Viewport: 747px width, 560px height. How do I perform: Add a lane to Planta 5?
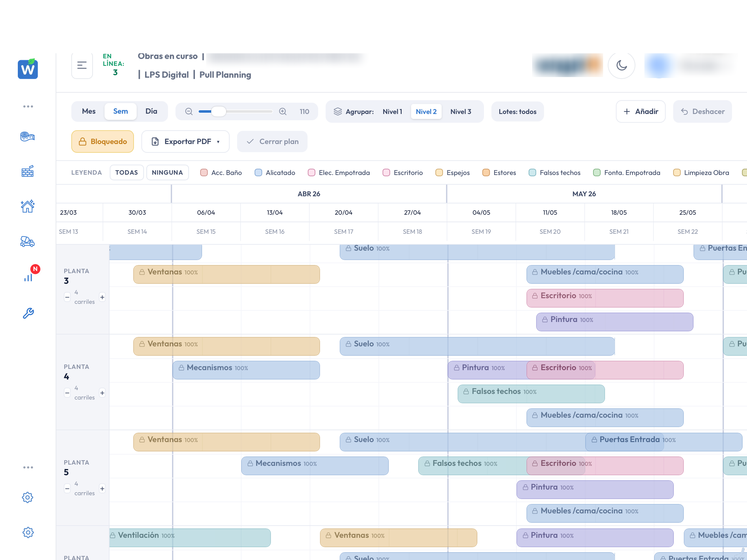(x=102, y=488)
